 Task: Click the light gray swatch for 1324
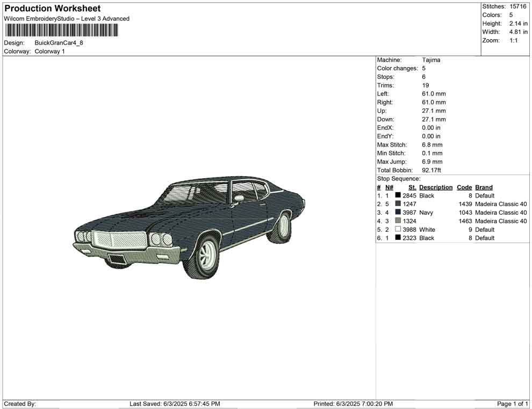[x=398, y=221]
